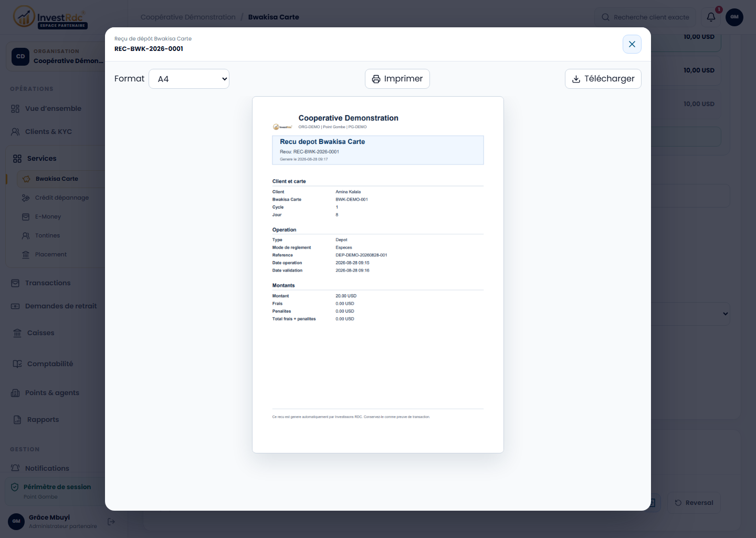
Task: Open Notifications in the Gestion section
Action: 47,468
